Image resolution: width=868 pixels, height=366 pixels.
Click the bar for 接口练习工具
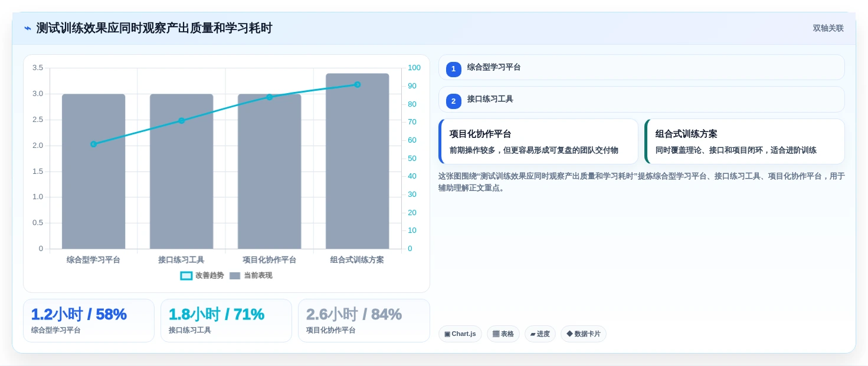point(181,172)
